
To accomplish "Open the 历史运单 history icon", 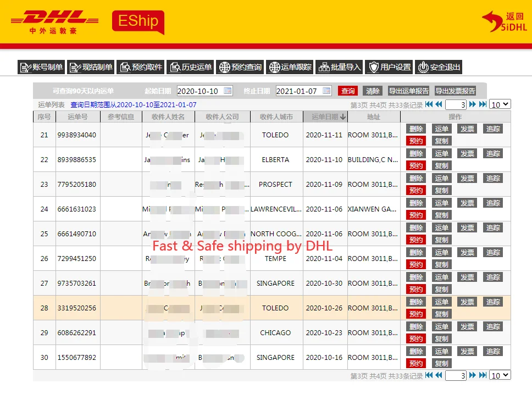I will click(190, 67).
